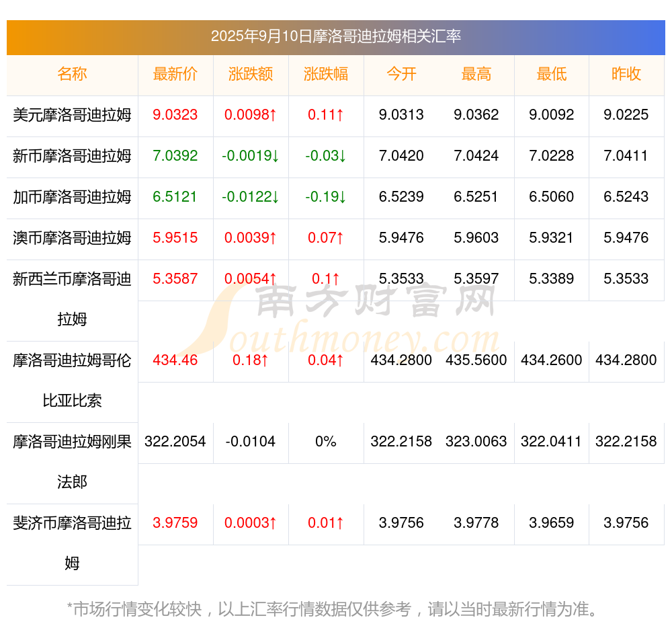The height and width of the screenshot is (630, 672).
Task: Click the high value 5.3597
Action: [476, 279]
